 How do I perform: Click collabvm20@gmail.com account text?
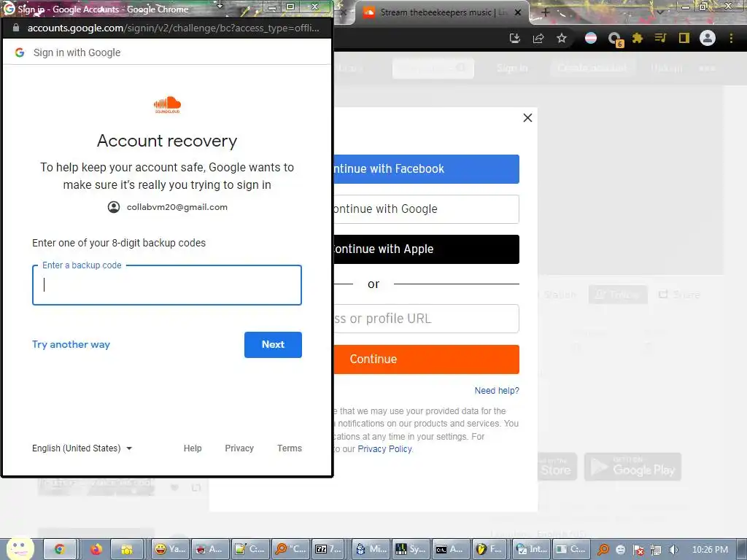point(177,207)
